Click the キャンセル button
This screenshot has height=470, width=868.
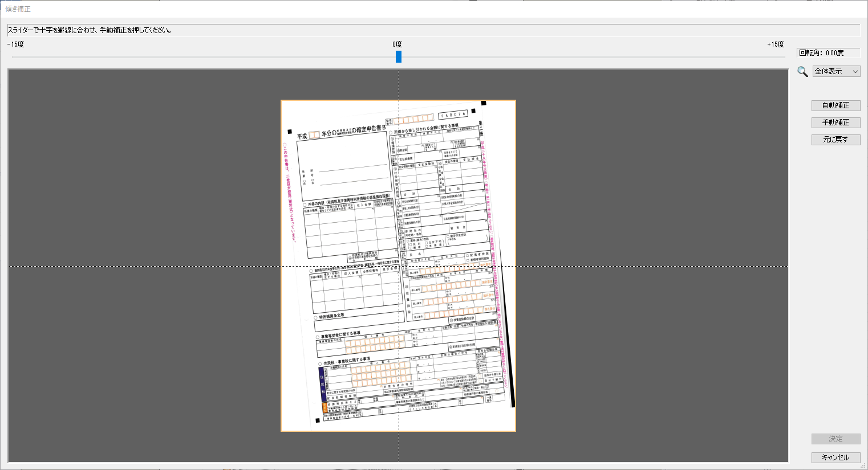(835, 457)
